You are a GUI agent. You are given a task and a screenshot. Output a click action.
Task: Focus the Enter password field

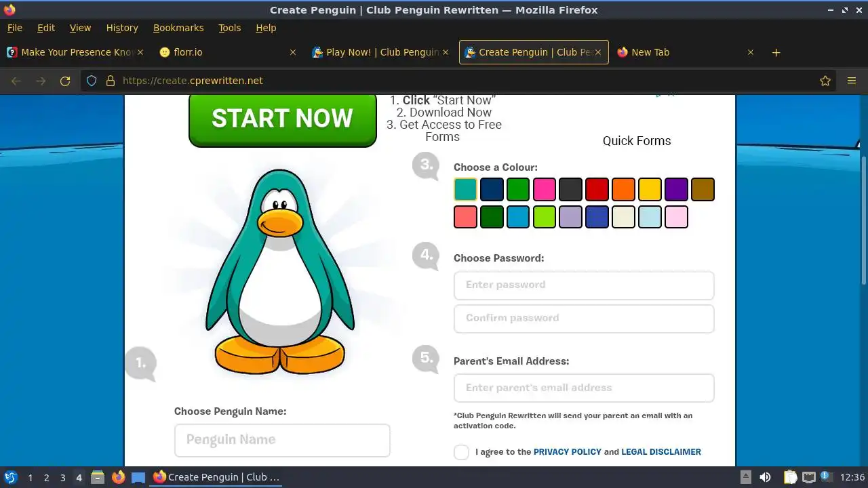(x=584, y=285)
